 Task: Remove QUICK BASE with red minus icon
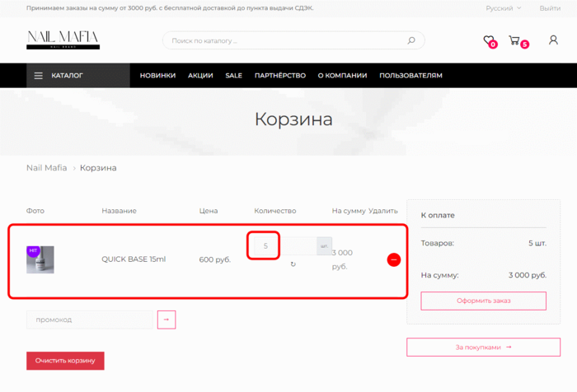[393, 259]
